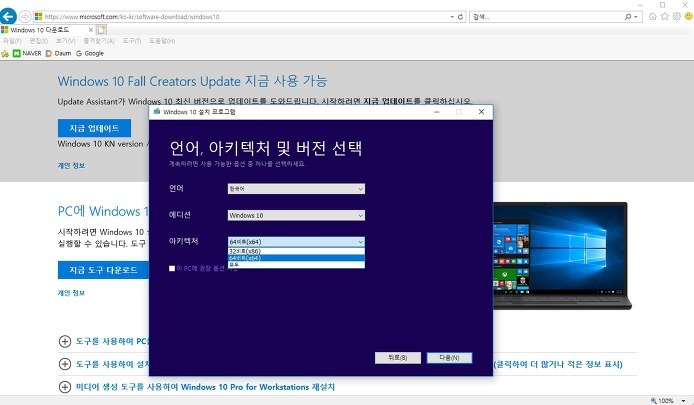
Task: Click Windows 10 Fall Creators Update heading
Action: click(x=193, y=81)
